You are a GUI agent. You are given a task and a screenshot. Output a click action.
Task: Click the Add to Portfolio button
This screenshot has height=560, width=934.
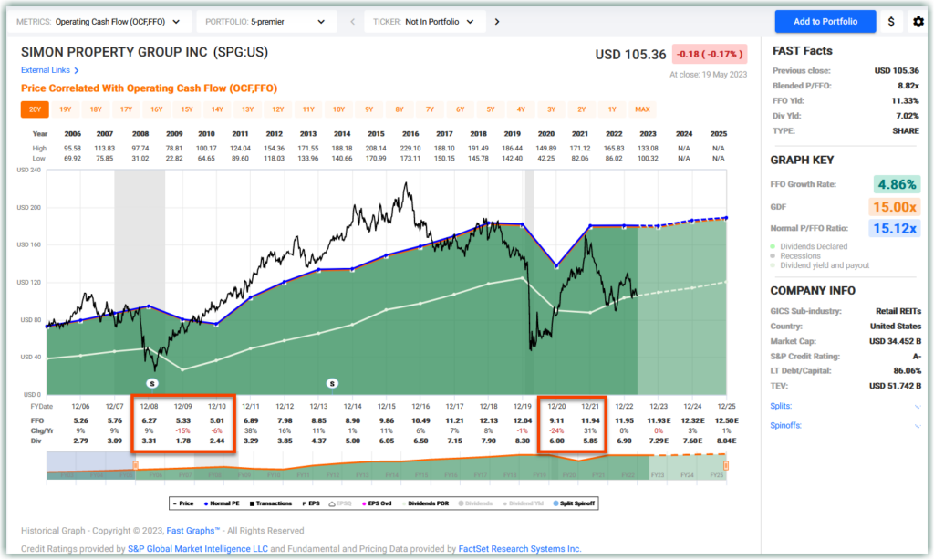[825, 21]
